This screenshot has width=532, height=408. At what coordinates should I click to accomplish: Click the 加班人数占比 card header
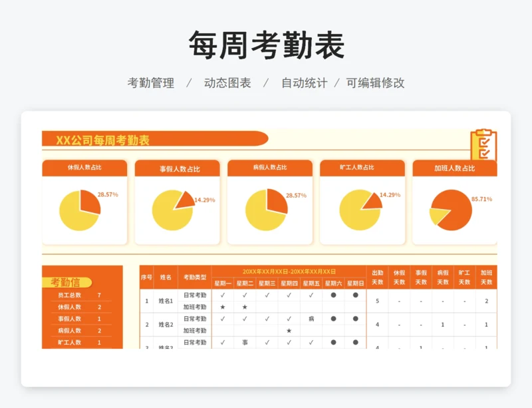[455, 168]
